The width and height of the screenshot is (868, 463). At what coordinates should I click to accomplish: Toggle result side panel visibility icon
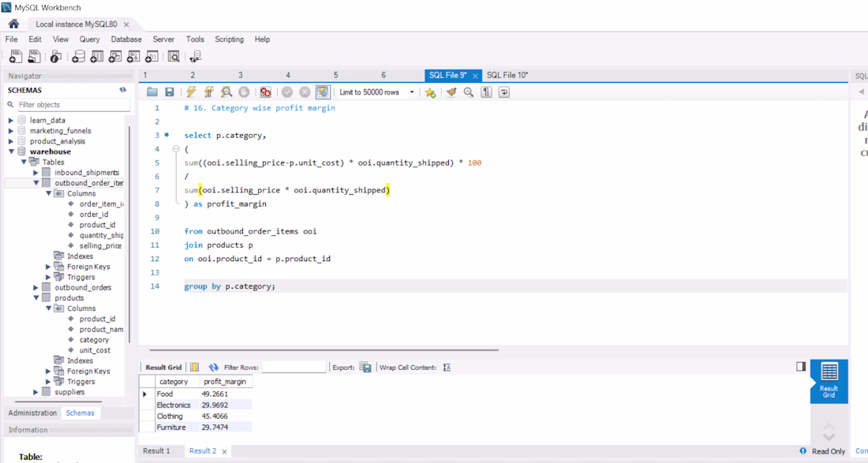(x=801, y=366)
